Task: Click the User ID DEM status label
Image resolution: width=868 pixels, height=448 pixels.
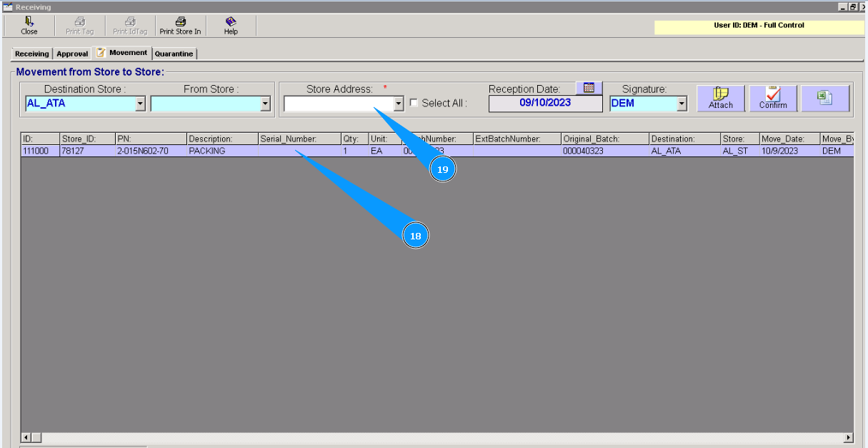Action: [x=759, y=26]
